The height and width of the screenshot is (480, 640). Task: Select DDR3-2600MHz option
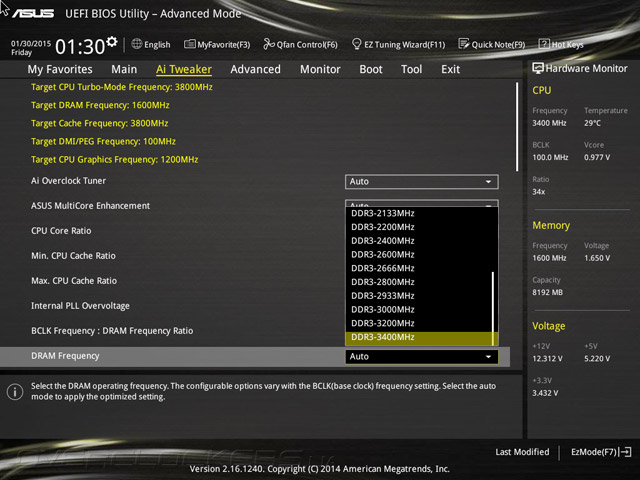(x=418, y=255)
